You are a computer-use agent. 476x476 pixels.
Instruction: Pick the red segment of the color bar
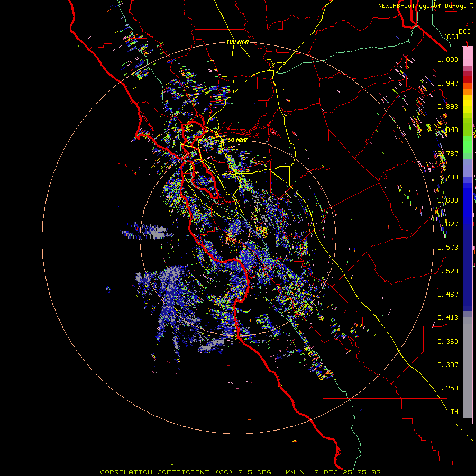467,79
